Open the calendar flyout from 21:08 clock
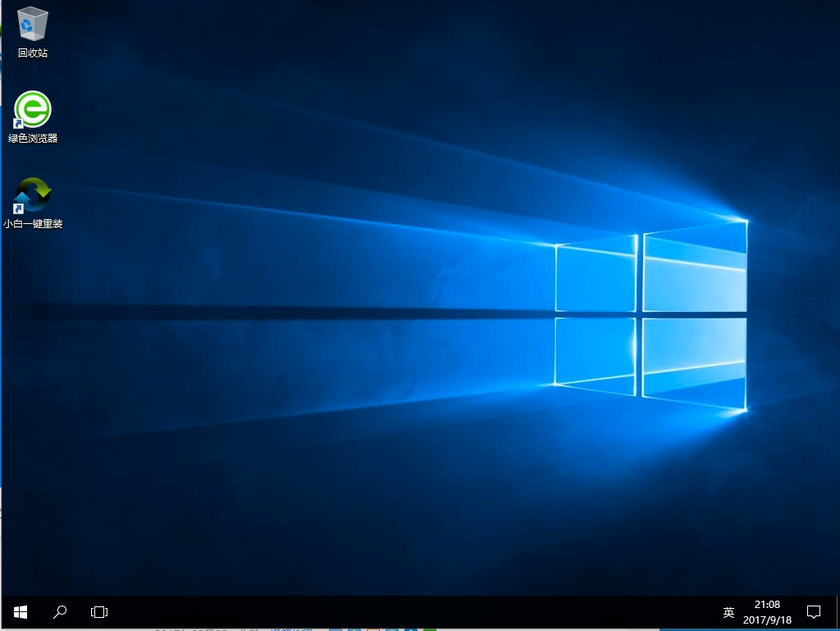The image size is (840, 631). pyautogui.click(x=767, y=605)
